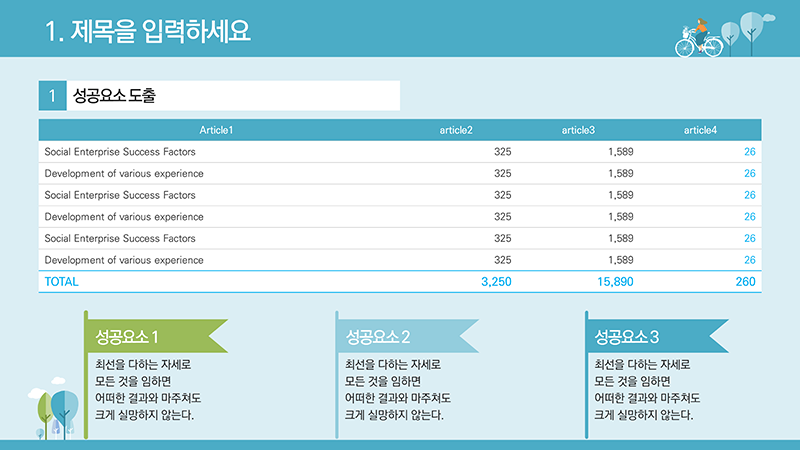Click the tree illustration beside the cyclist
800x450 pixels.
point(747,33)
